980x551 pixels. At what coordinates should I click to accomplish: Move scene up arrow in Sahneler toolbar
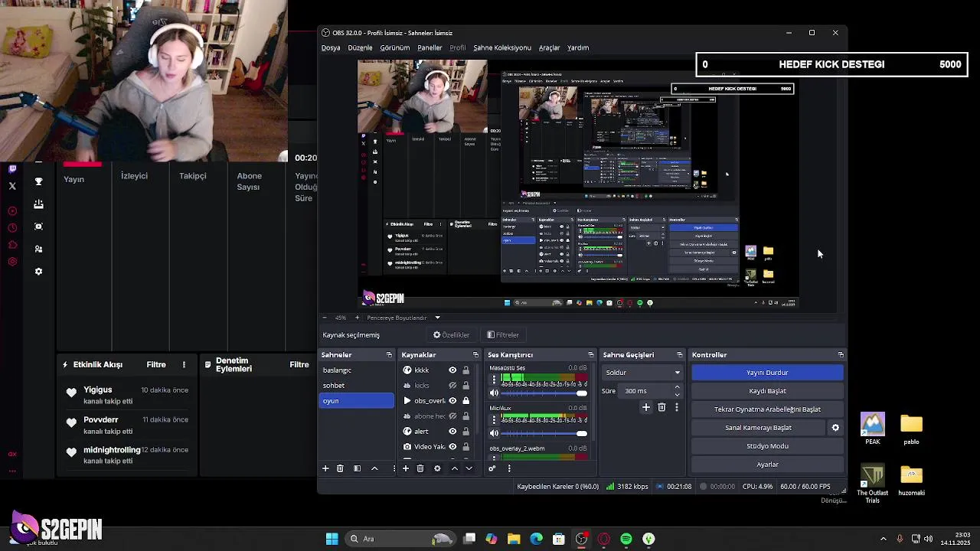(x=374, y=468)
